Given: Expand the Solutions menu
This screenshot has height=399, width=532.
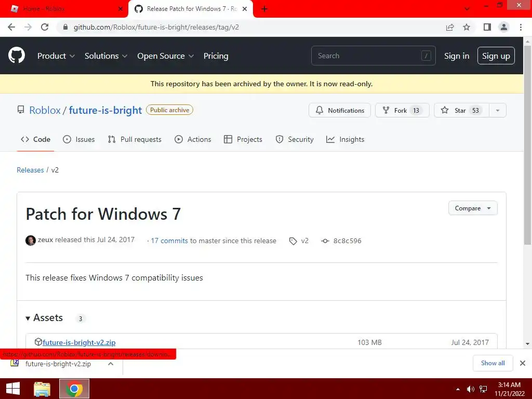Looking at the screenshot, I should point(106,56).
